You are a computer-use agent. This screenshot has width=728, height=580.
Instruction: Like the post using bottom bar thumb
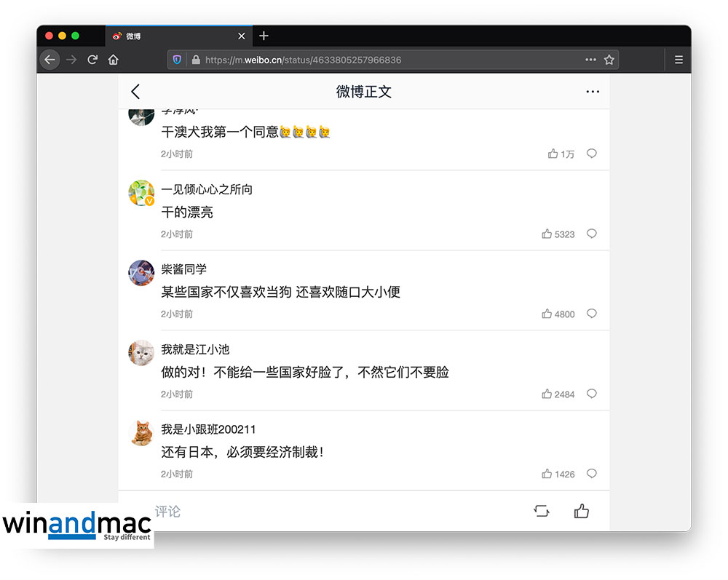(x=581, y=512)
